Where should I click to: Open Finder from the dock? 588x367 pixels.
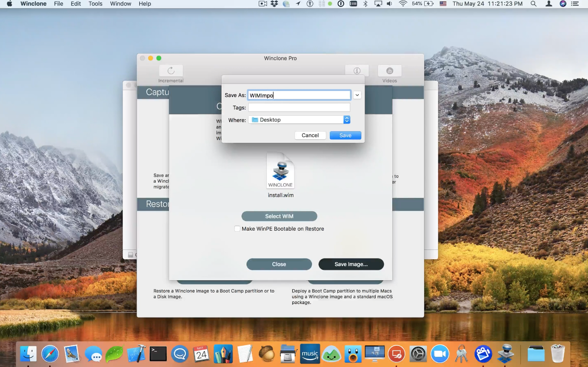(29, 353)
